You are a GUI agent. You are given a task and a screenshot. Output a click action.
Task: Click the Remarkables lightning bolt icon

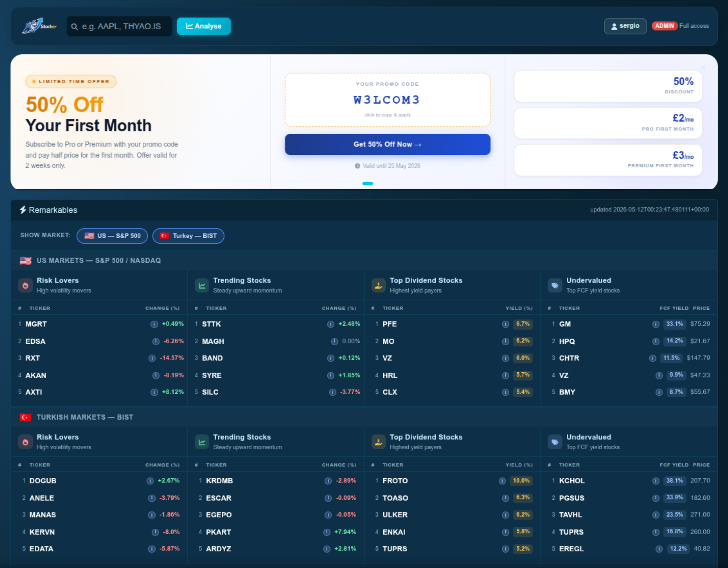tap(23, 210)
